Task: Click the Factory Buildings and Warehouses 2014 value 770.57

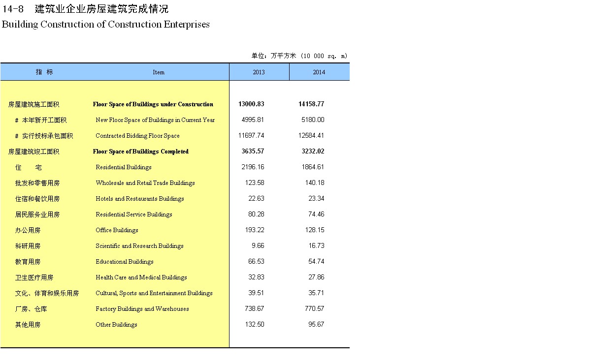Action: (313, 309)
